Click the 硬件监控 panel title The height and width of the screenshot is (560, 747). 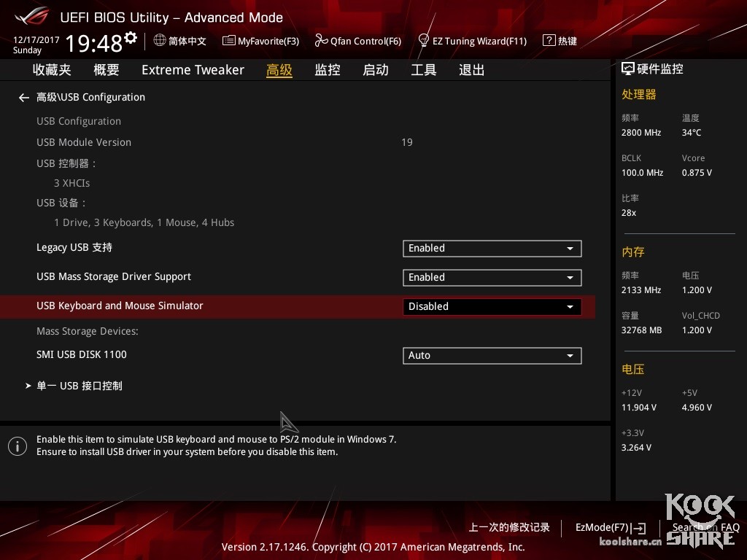[659, 69]
